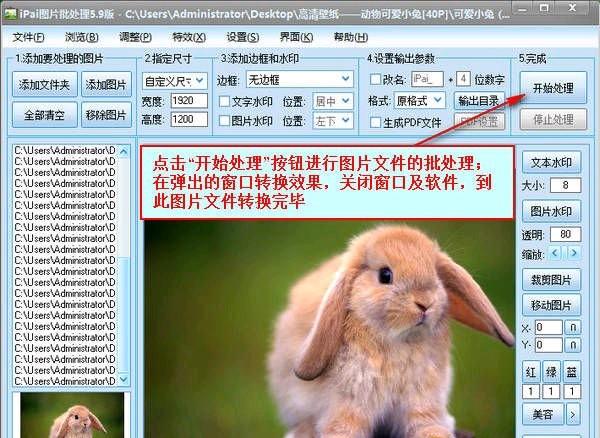Click the 开始处理 button

[x=551, y=87]
